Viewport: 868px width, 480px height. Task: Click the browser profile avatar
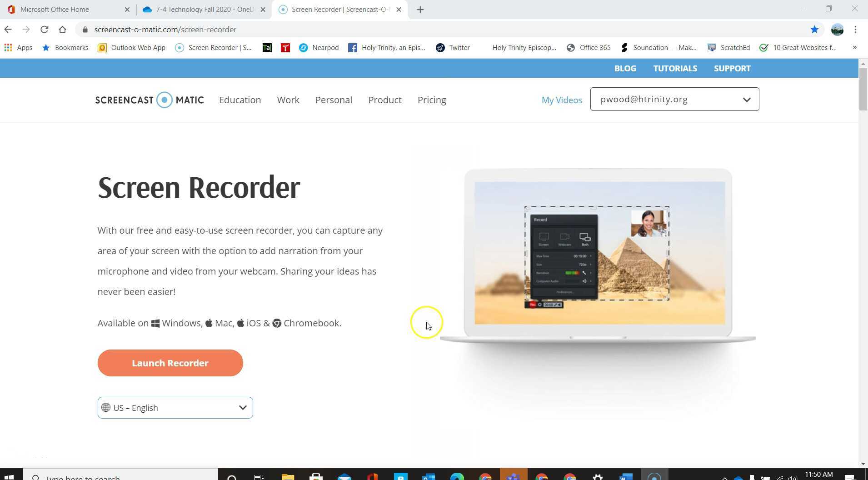pos(837,29)
